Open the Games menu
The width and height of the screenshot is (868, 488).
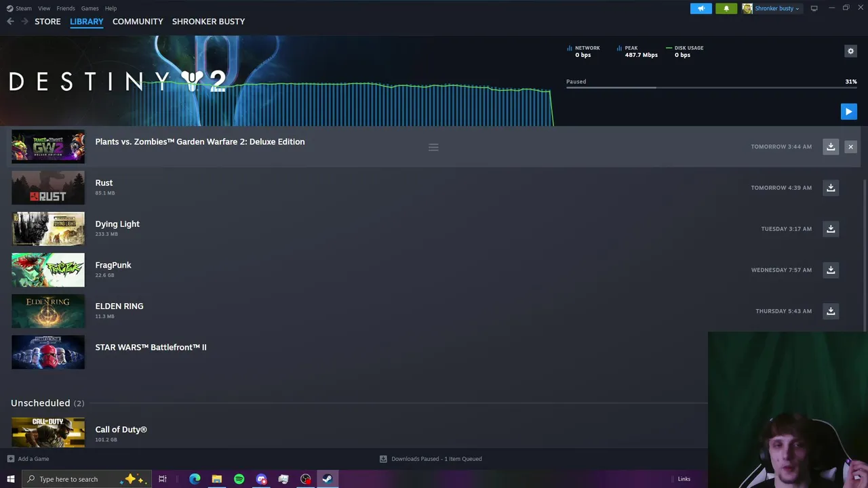pos(90,8)
